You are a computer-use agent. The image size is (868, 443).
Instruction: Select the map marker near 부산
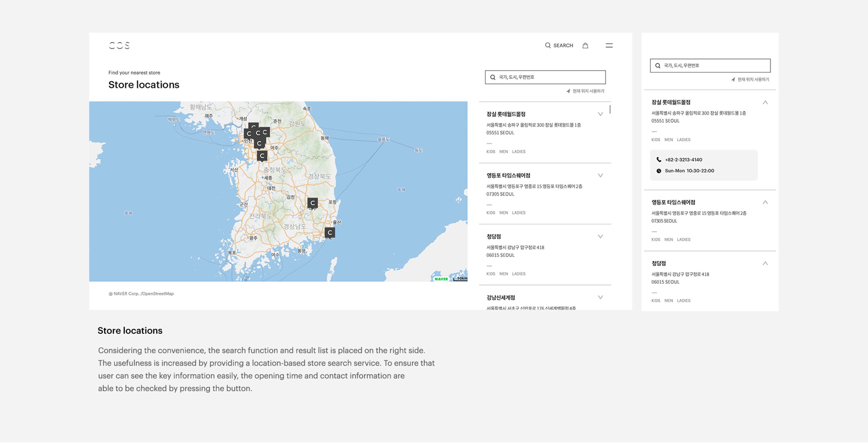click(x=330, y=232)
